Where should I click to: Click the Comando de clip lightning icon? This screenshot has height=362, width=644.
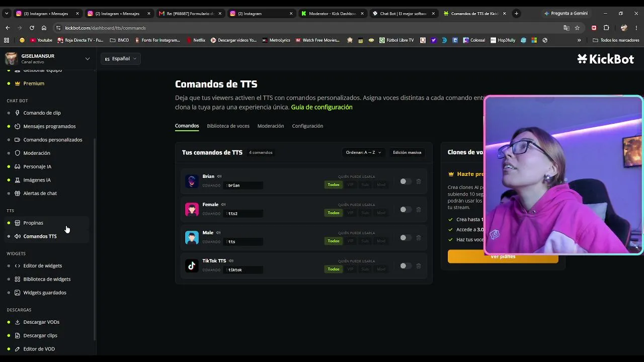[x=18, y=113]
